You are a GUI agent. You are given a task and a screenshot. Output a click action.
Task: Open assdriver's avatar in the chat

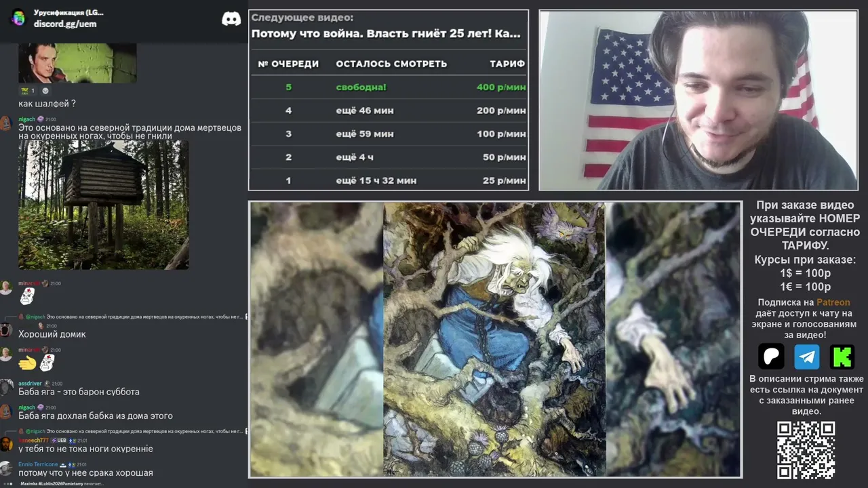(6, 387)
